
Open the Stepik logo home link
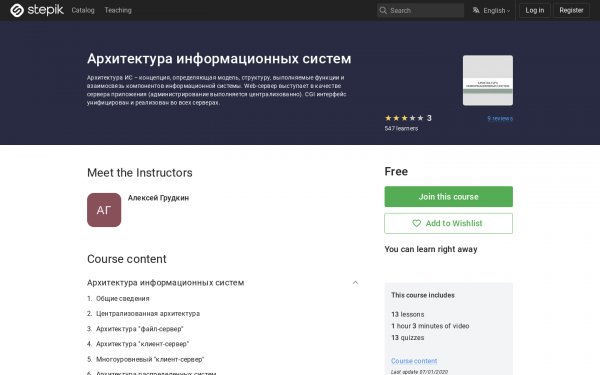[37, 10]
